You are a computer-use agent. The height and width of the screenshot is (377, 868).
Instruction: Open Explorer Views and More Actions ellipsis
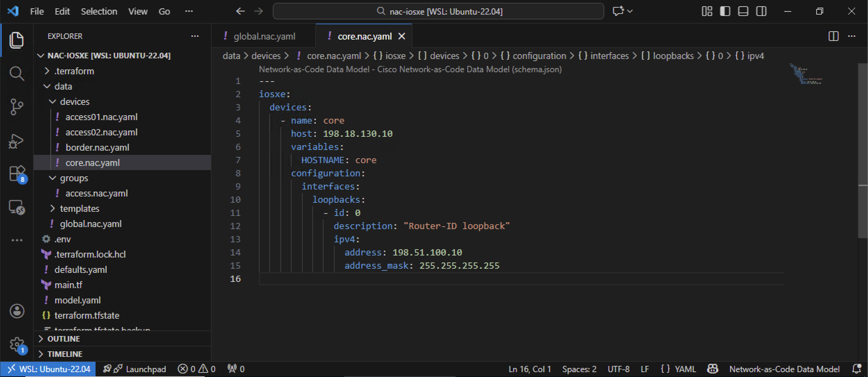click(x=195, y=36)
